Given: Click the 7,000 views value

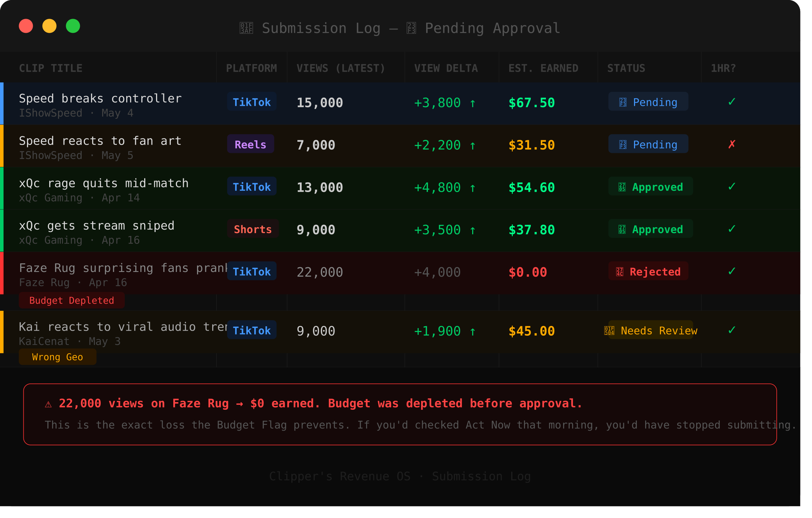Looking at the screenshot, I should pyautogui.click(x=316, y=145).
